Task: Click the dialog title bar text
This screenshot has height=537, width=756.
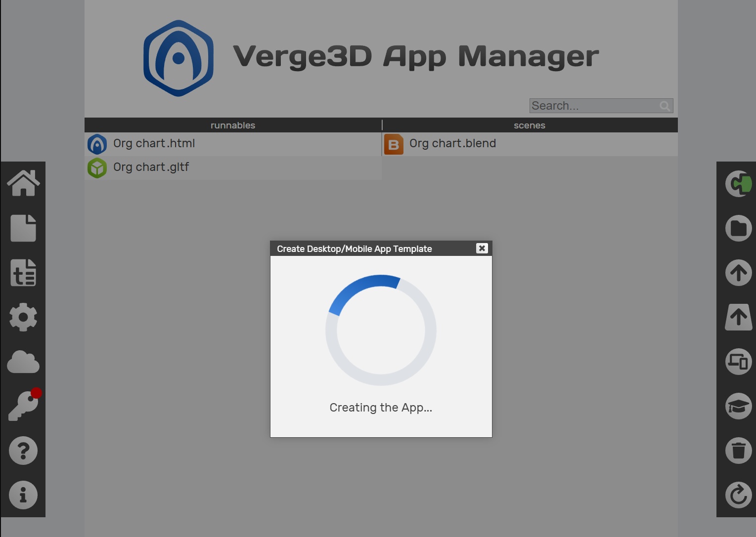Action: [355, 249]
